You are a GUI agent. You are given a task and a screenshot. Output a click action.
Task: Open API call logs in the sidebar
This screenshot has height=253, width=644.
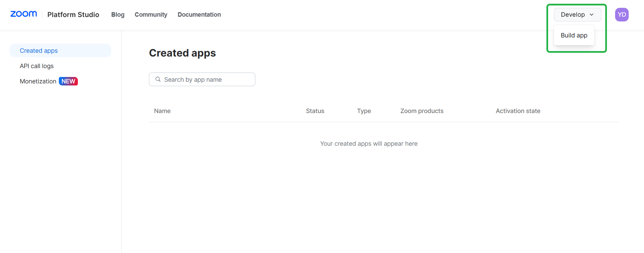pyautogui.click(x=37, y=66)
